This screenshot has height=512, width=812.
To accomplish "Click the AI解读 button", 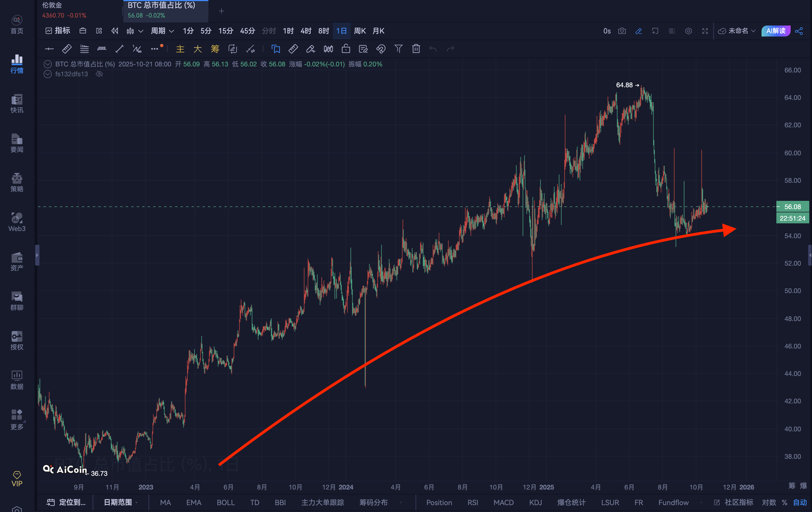I will coord(776,31).
